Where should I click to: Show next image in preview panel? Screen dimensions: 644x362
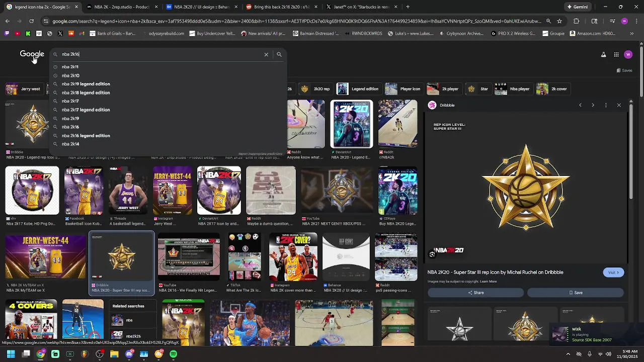coord(593,105)
